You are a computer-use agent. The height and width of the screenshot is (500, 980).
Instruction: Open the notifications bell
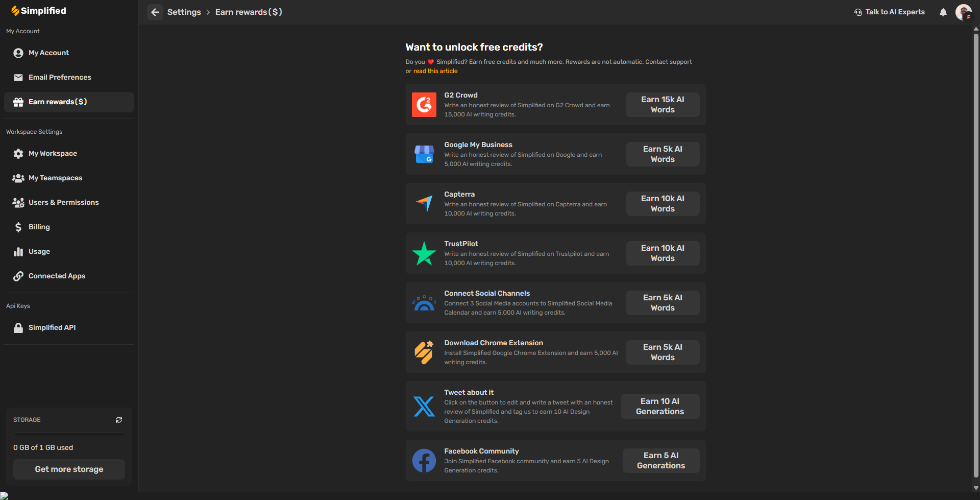[x=943, y=12]
